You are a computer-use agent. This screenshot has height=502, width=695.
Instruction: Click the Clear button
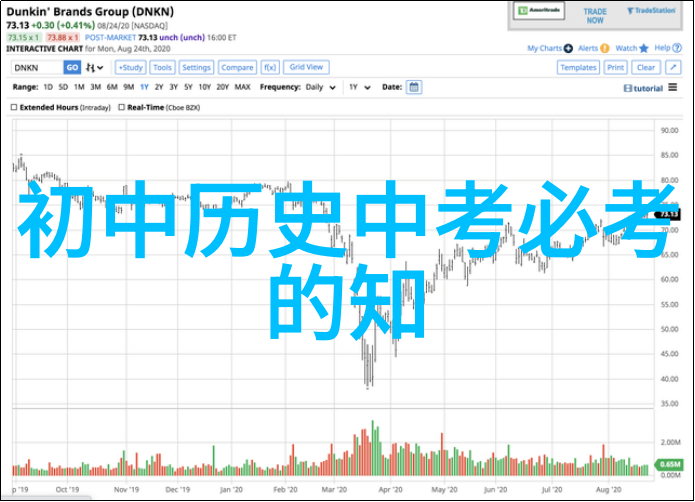(646, 68)
